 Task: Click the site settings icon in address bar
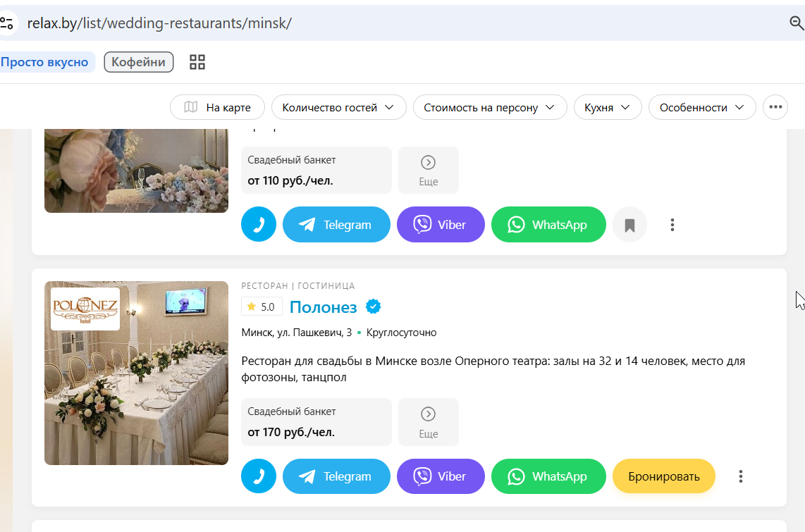tap(6, 23)
